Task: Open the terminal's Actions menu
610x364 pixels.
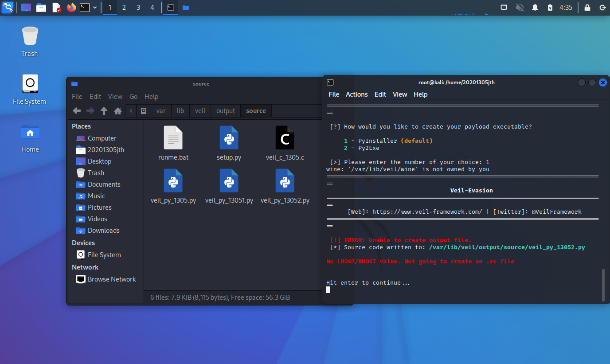Action: pyautogui.click(x=357, y=94)
